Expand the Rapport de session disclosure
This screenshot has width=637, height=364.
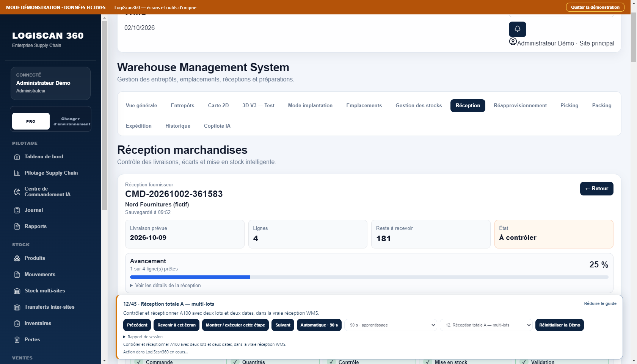pos(143,337)
